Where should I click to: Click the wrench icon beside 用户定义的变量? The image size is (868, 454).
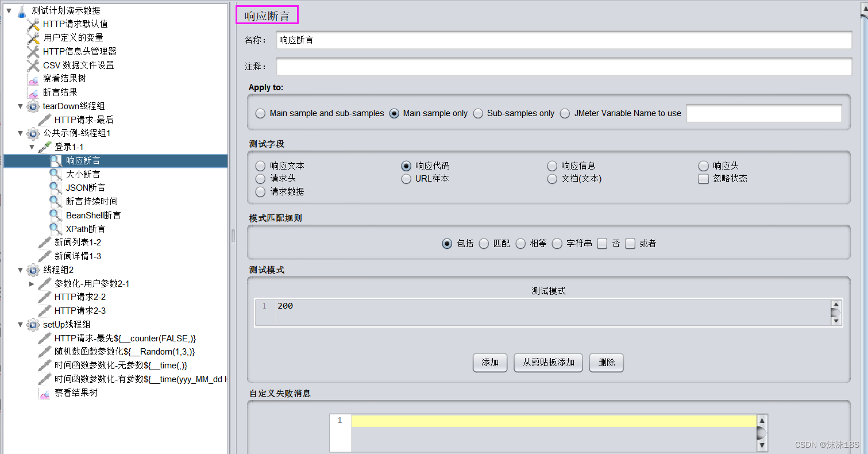[33, 38]
